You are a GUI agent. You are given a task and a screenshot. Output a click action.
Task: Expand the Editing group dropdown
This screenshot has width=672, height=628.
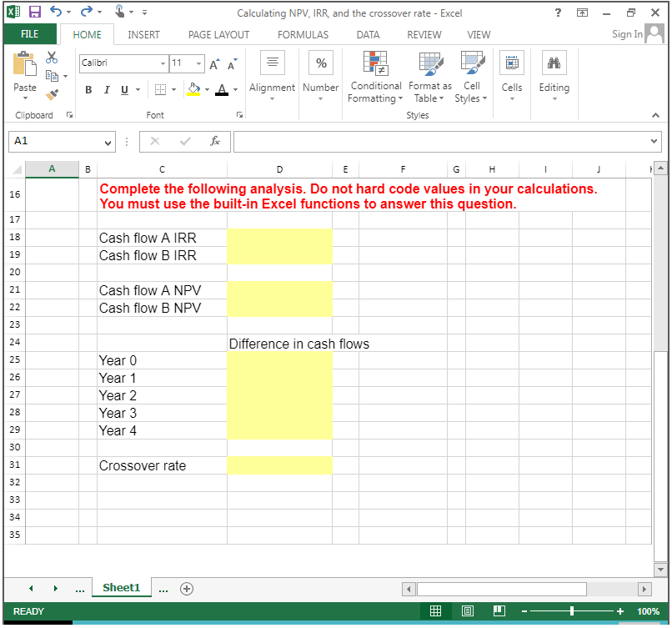(554, 99)
